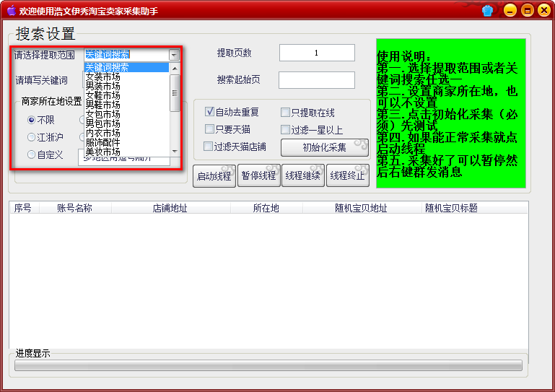Click the dropdown list scroll up arrow
Viewport: 555px width, 392px height.
175,68
